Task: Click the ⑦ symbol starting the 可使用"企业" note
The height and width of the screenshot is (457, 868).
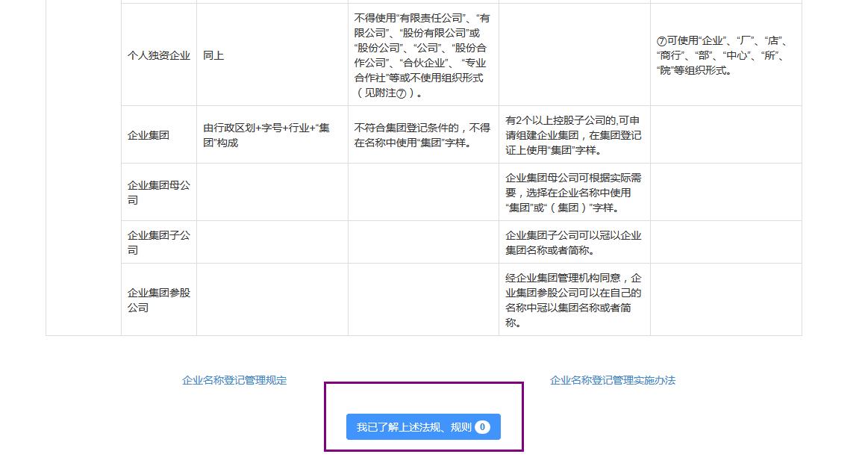Action: tap(661, 41)
